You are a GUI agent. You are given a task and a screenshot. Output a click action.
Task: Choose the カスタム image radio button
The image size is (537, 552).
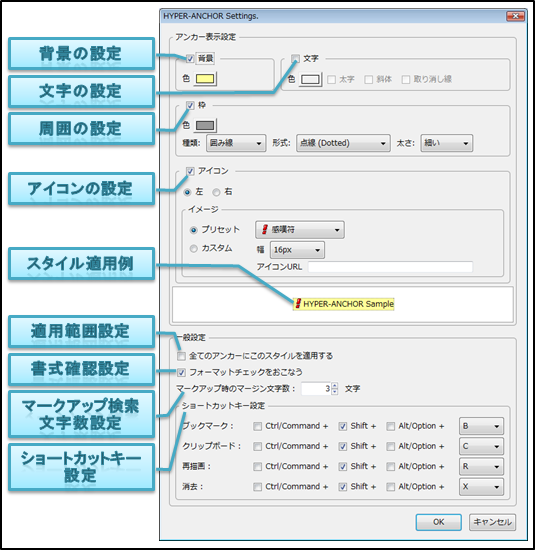[x=193, y=249]
